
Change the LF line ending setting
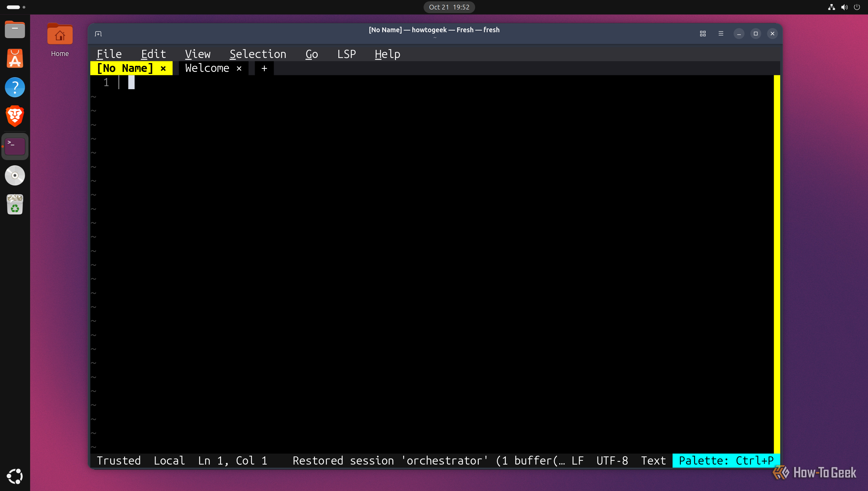[x=577, y=460]
